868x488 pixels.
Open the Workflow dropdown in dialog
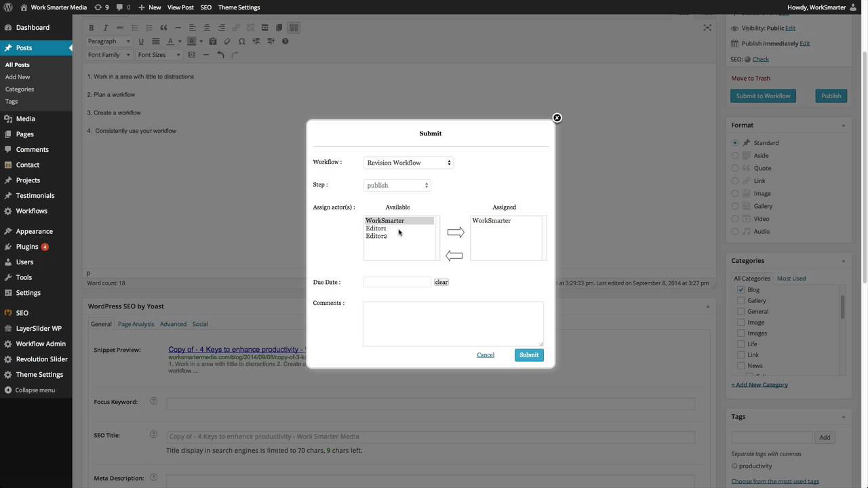click(x=408, y=163)
